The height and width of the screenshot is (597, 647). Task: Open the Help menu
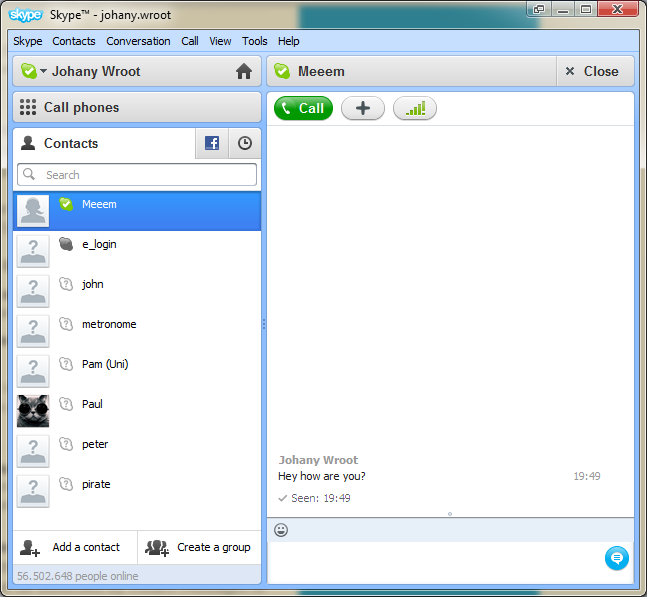[288, 41]
